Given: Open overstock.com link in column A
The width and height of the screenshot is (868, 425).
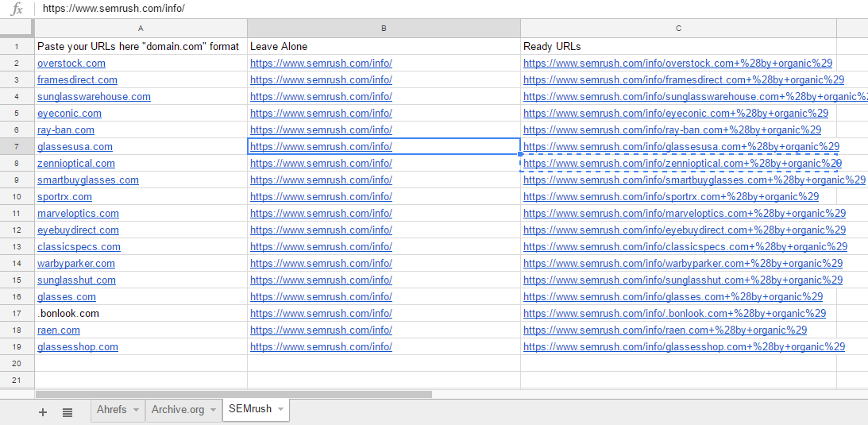Looking at the screenshot, I should [71, 64].
